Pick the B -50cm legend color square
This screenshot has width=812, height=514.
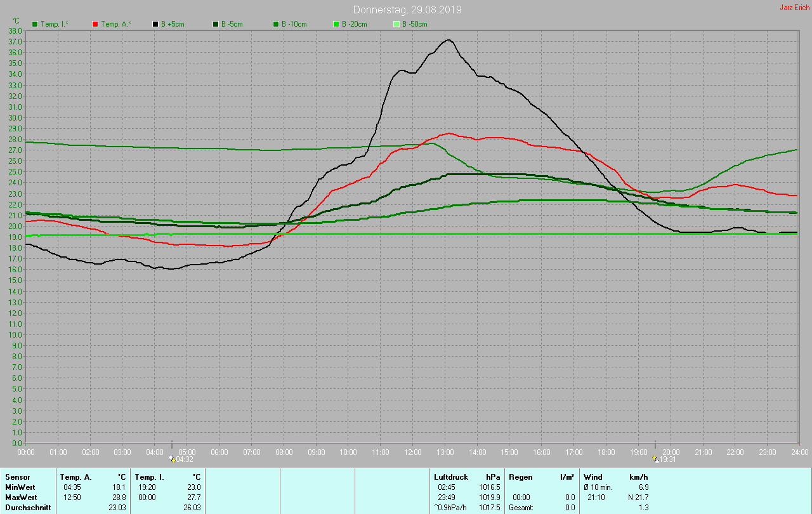point(396,24)
